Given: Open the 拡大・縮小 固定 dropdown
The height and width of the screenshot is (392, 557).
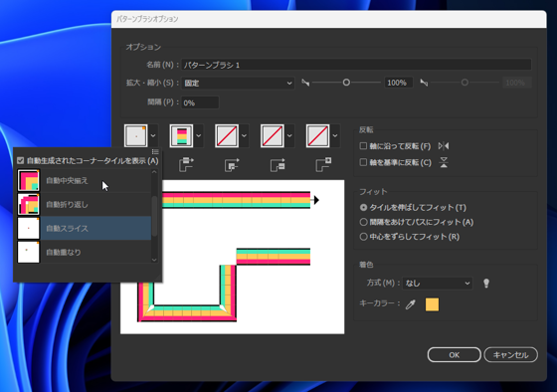Looking at the screenshot, I should 238,83.
